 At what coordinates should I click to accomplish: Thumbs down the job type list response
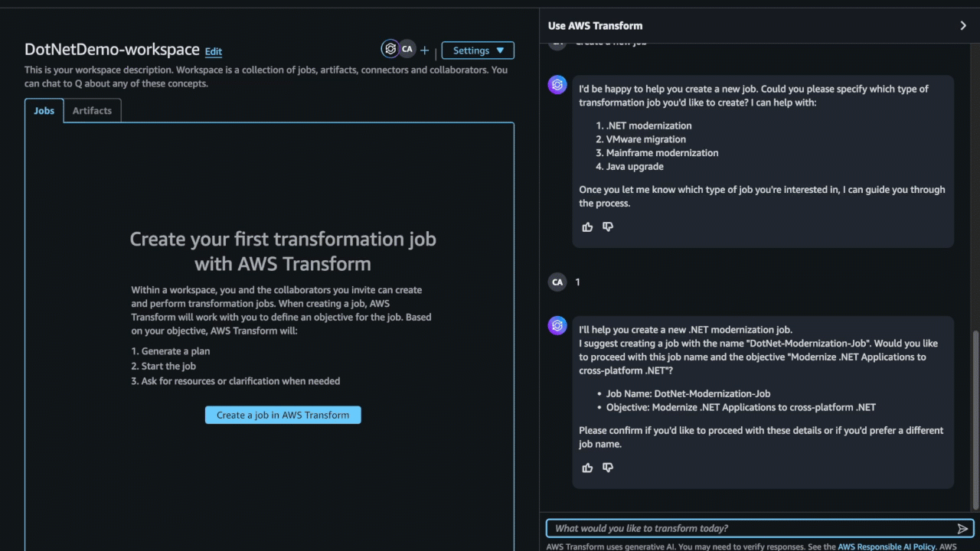click(608, 227)
